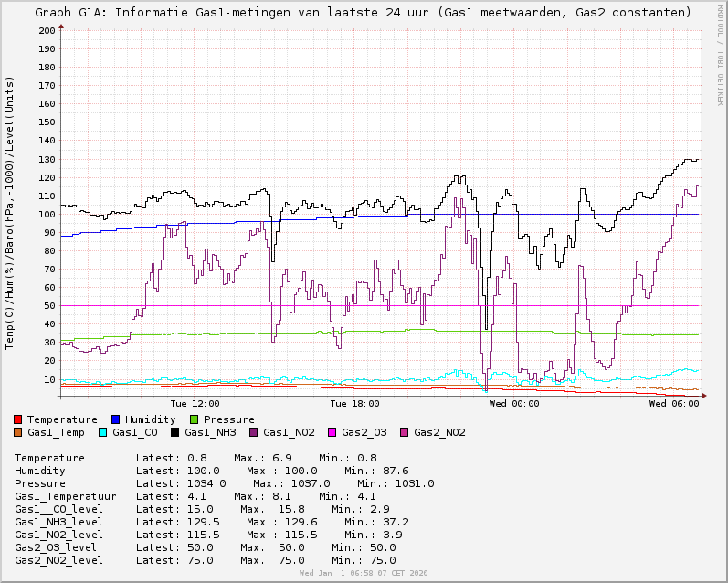Click the green Pressure legend swatch

pos(195,419)
